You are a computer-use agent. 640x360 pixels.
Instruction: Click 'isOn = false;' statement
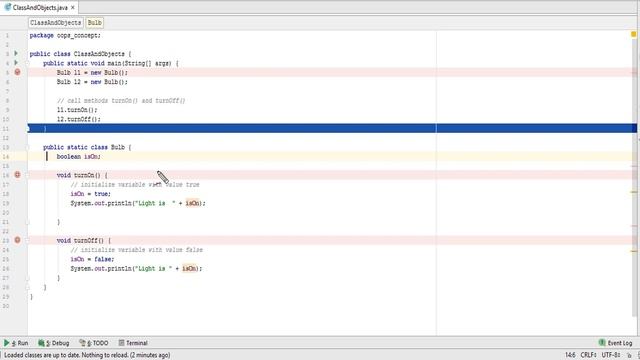tap(92, 259)
